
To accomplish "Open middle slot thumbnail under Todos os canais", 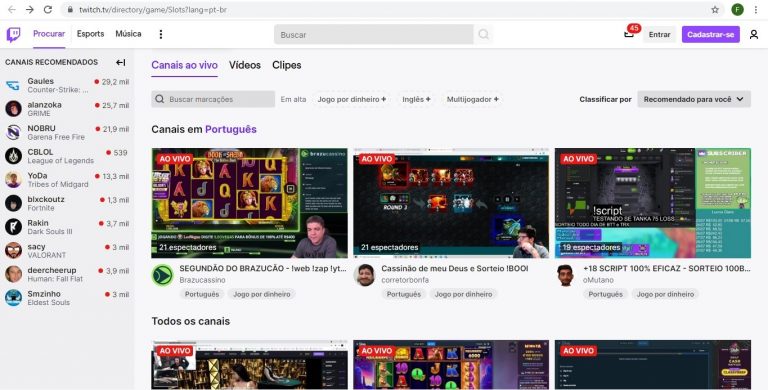I will point(451,365).
